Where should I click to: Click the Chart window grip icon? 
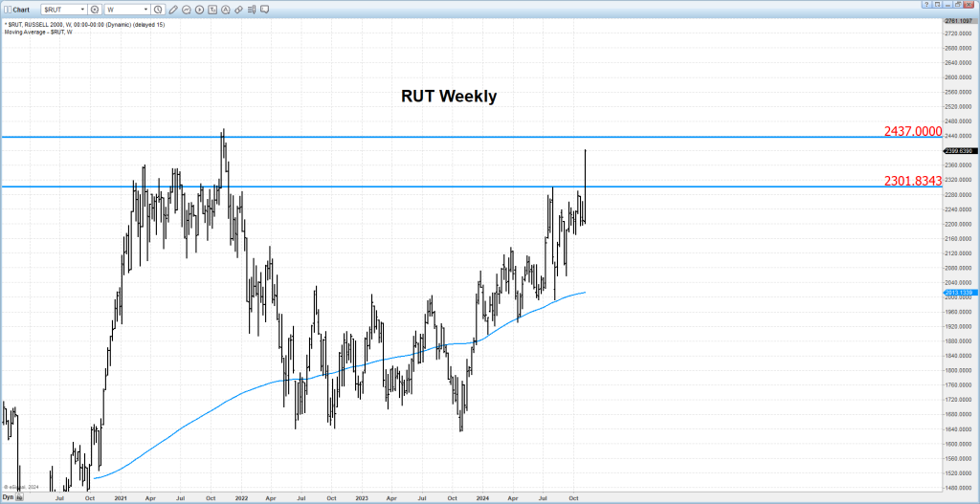click(x=8, y=10)
